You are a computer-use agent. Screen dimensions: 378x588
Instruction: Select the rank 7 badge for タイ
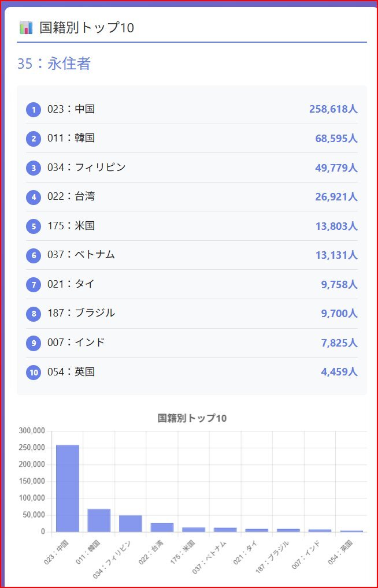(x=34, y=284)
